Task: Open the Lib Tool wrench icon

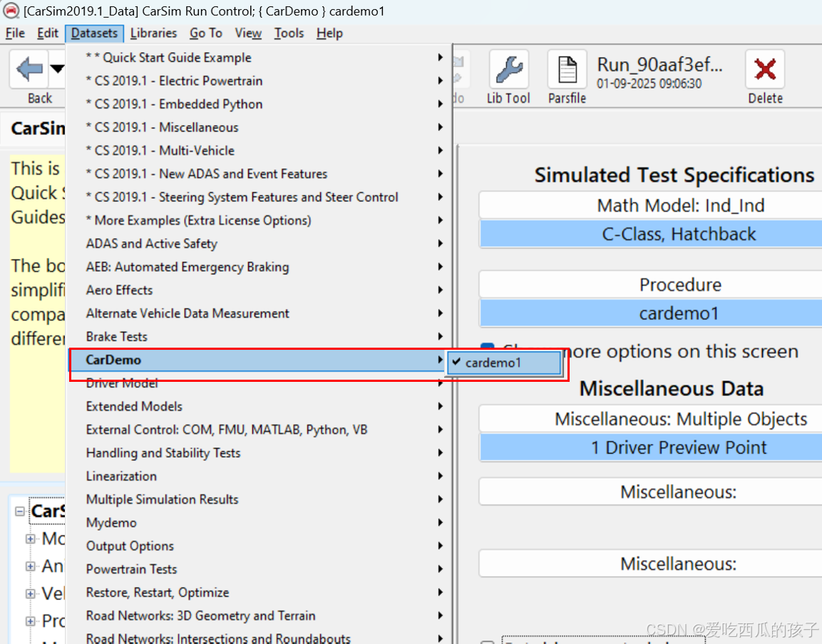Action: click(508, 69)
